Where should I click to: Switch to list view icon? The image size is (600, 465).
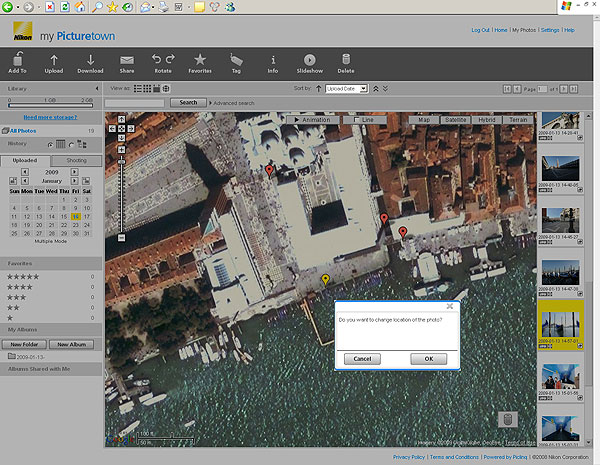tap(137, 89)
